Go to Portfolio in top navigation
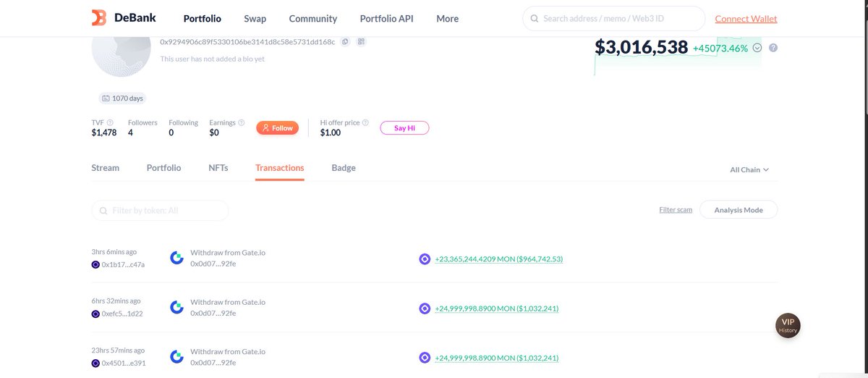 tap(203, 18)
